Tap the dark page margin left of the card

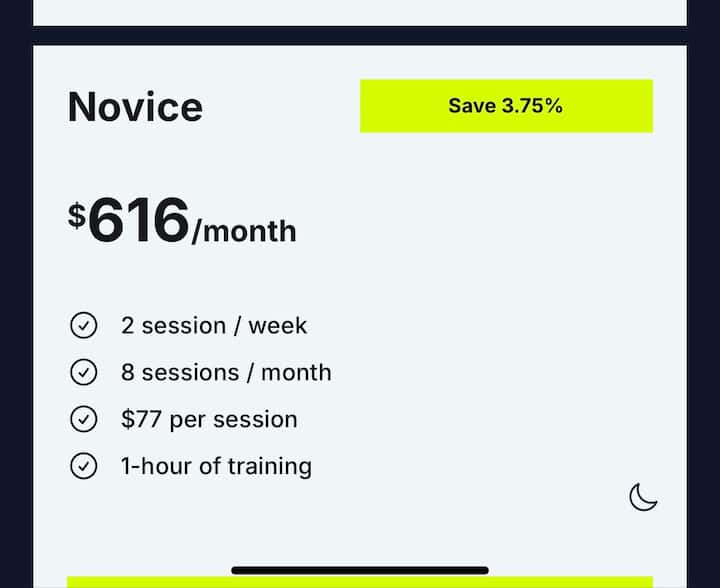click(15, 300)
